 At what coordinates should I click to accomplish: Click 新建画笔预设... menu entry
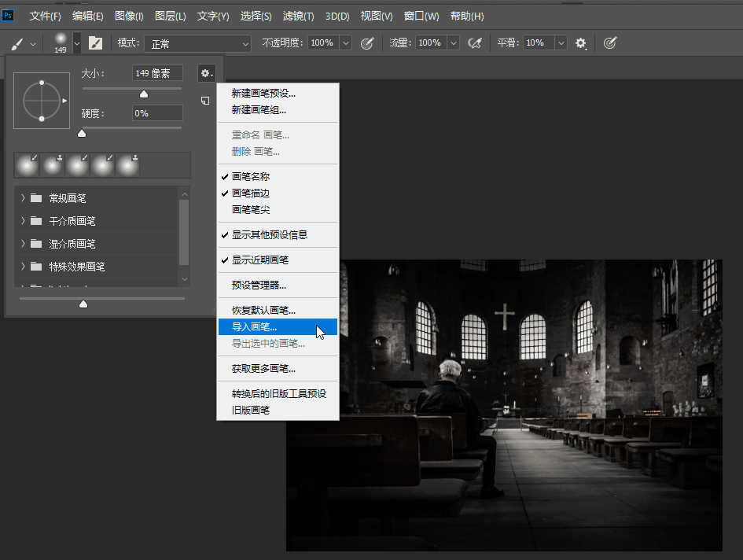(x=263, y=93)
